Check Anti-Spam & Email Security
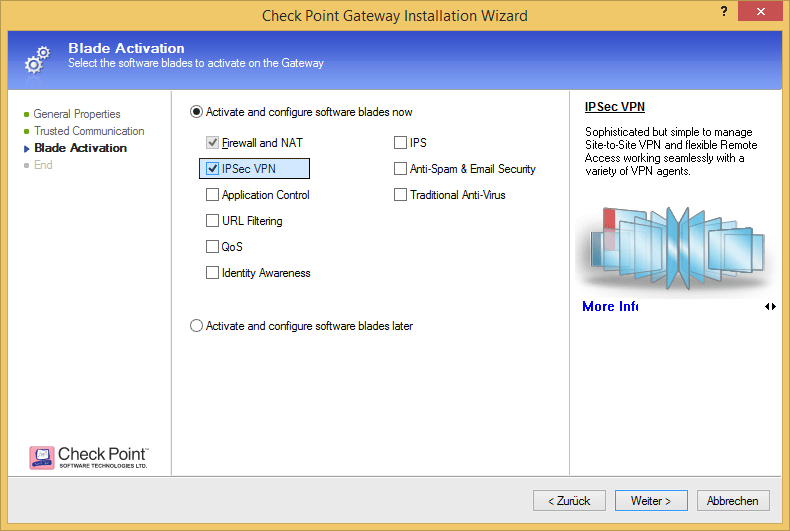Image resolution: width=790 pixels, height=531 pixels. [401, 169]
